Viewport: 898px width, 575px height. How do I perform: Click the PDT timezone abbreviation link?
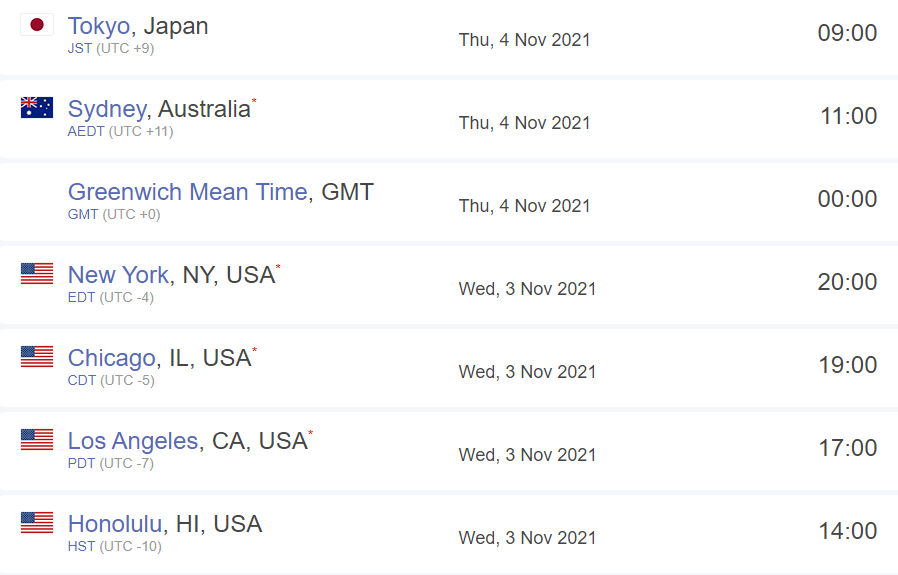[x=81, y=463]
